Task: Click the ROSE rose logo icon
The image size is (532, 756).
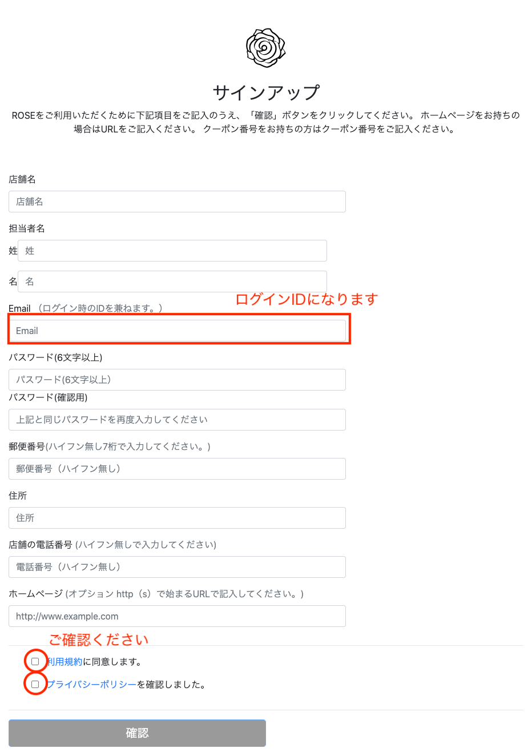Action: 266,48
